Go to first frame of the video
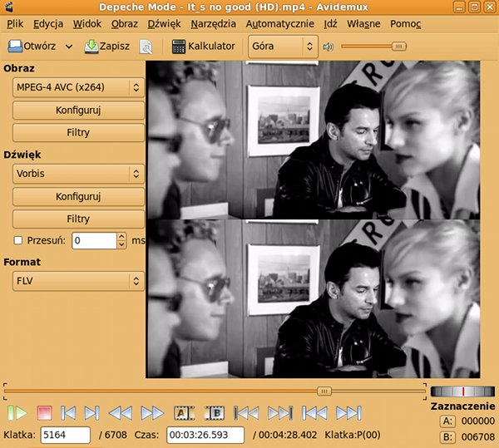The width and height of the screenshot is (499, 448). coord(314,413)
